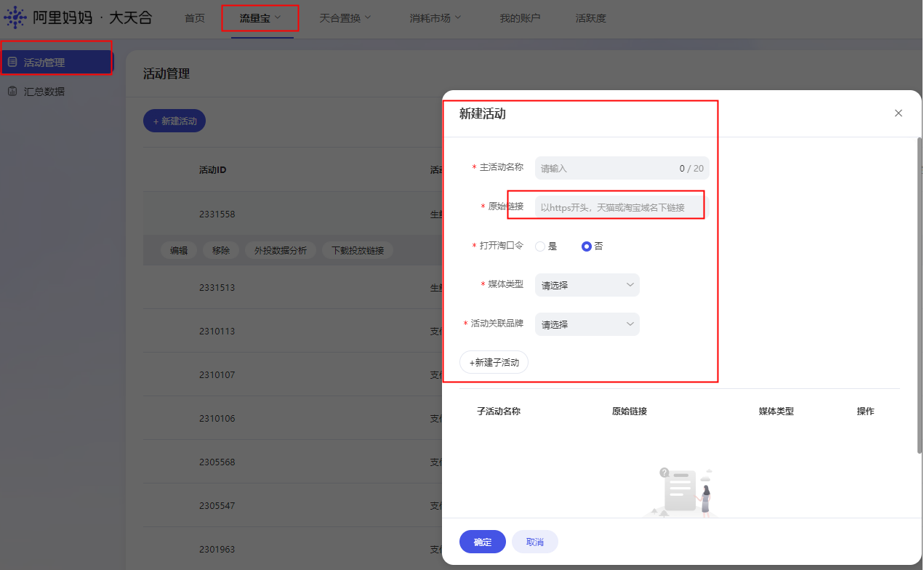Close the 新建活动 dialog with X
This screenshot has width=924, height=570.
tap(899, 113)
